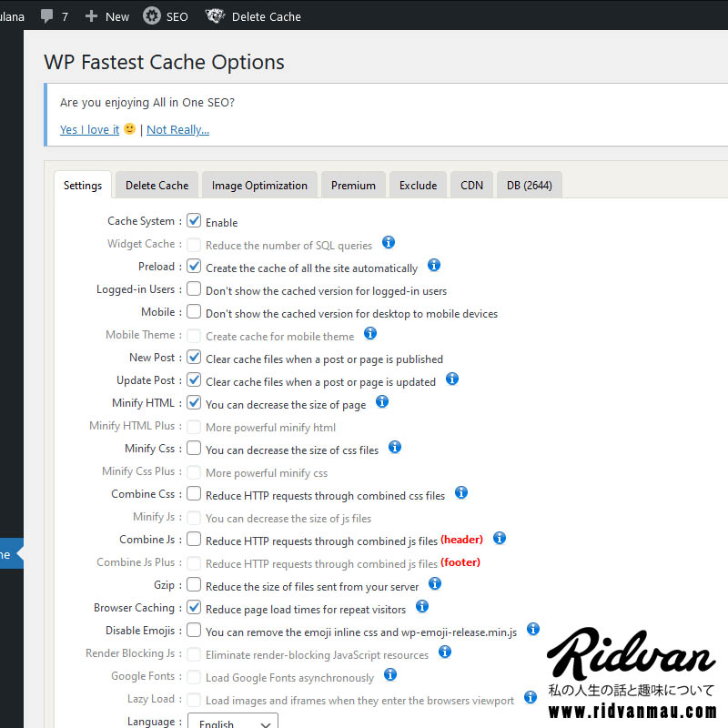Show info for Mobile Theme option

(x=370, y=333)
